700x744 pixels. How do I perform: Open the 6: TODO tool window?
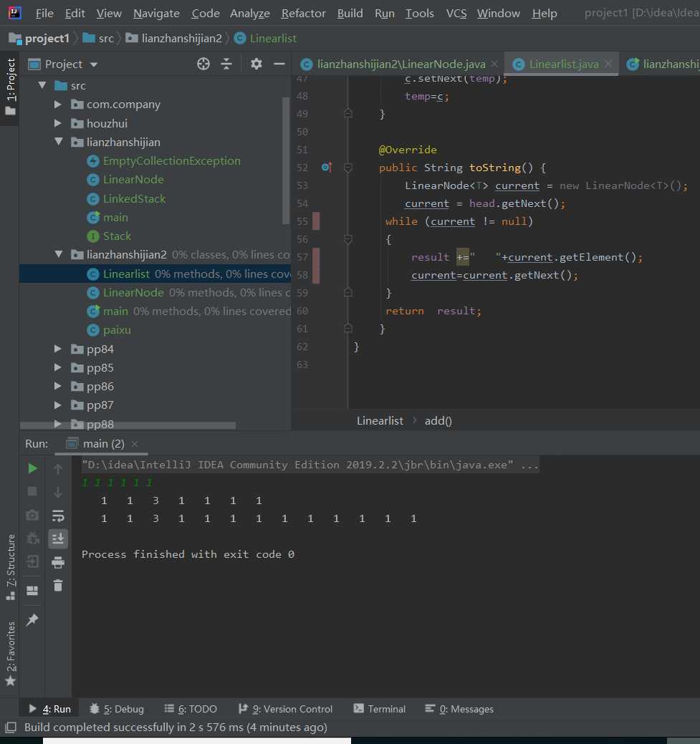click(191, 709)
